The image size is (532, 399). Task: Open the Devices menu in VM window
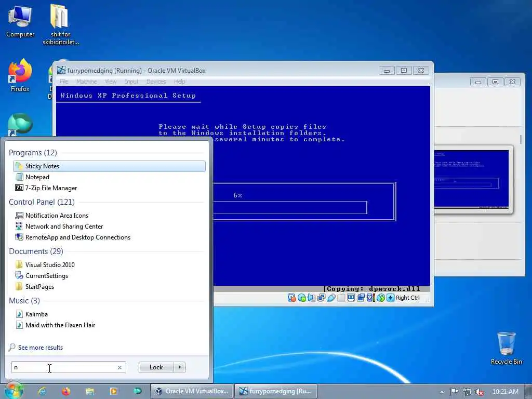(156, 82)
